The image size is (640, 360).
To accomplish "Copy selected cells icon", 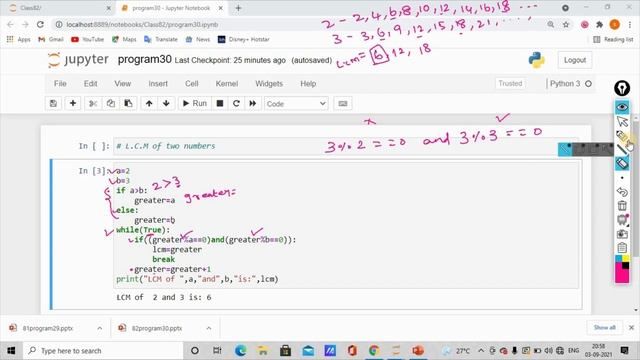I will tap(111, 104).
